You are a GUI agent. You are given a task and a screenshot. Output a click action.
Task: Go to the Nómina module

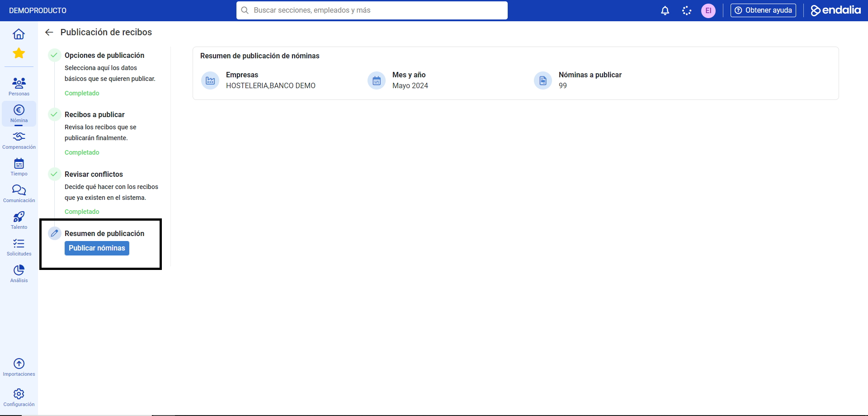point(19,113)
